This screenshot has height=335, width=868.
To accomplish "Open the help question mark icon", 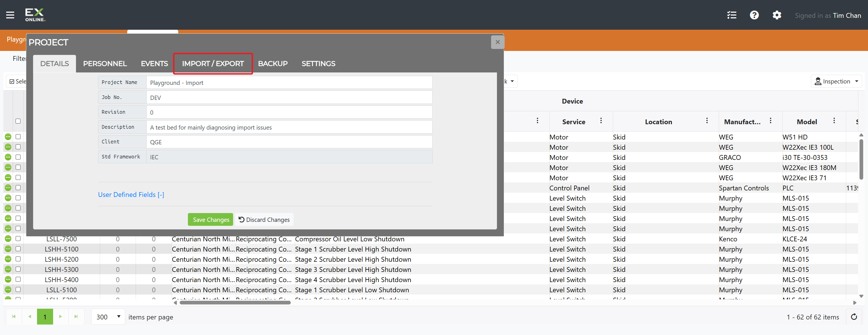I will pos(754,15).
